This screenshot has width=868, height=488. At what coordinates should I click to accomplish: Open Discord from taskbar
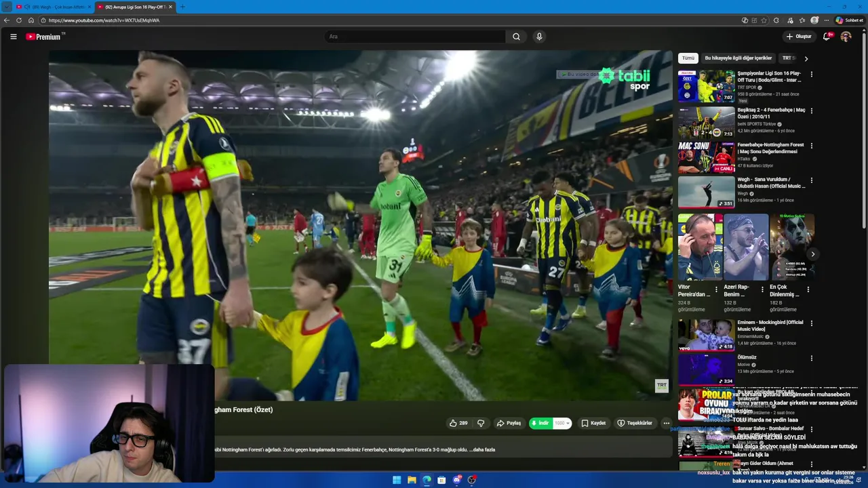[x=457, y=480]
